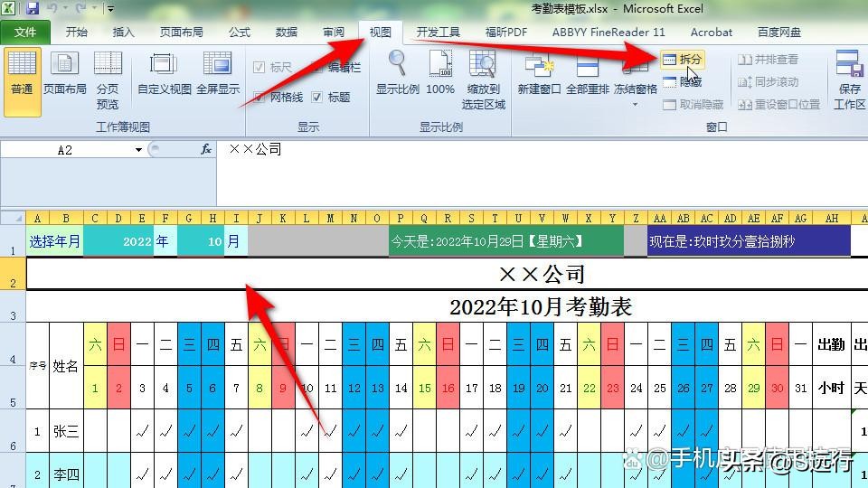Image resolution: width=868 pixels, height=488 pixels.
Task: Click the red date cell 23
Action: [612, 388]
